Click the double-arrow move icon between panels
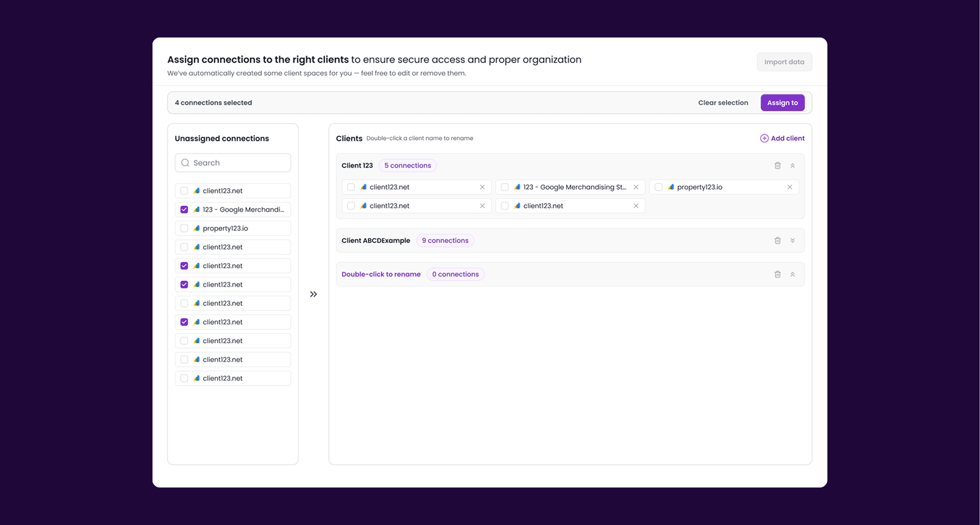This screenshot has height=525, width=980. 314,294
